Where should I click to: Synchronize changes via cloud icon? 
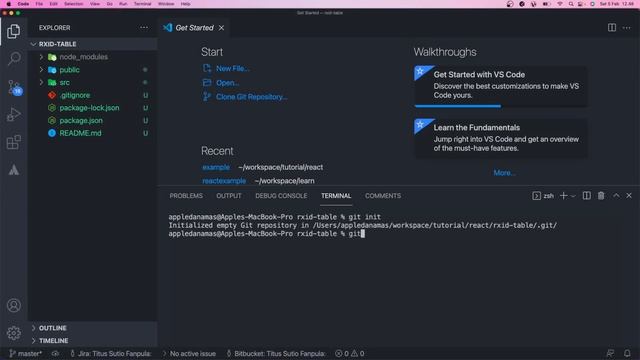[x=55, y=353]
